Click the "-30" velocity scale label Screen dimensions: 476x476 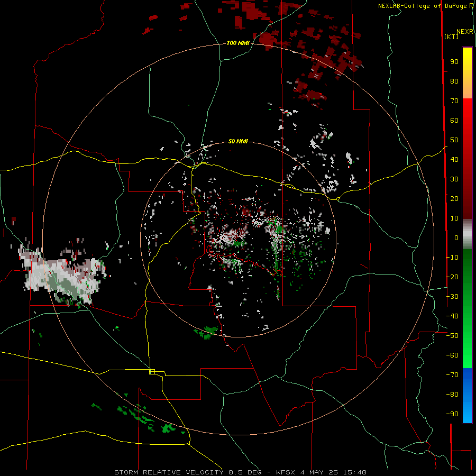(452, 297)
